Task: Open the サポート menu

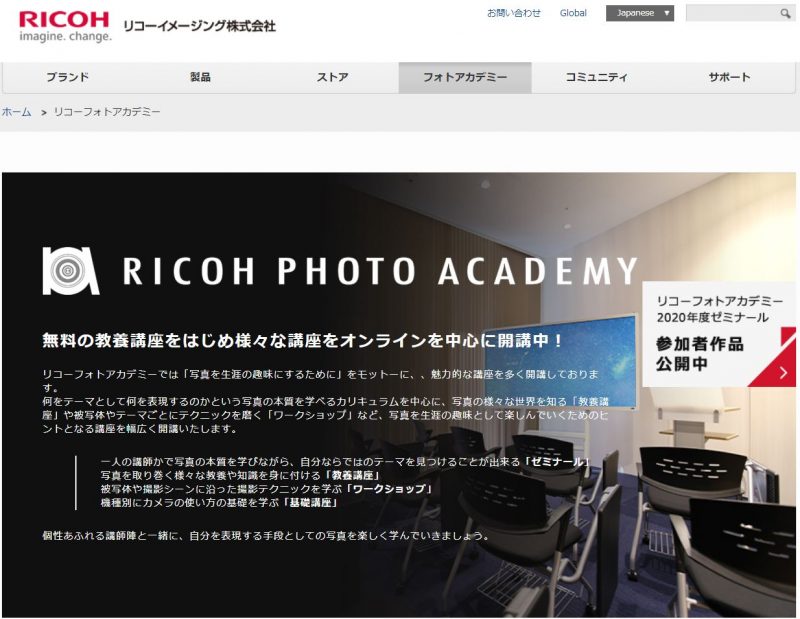Action: click(729, 78)
